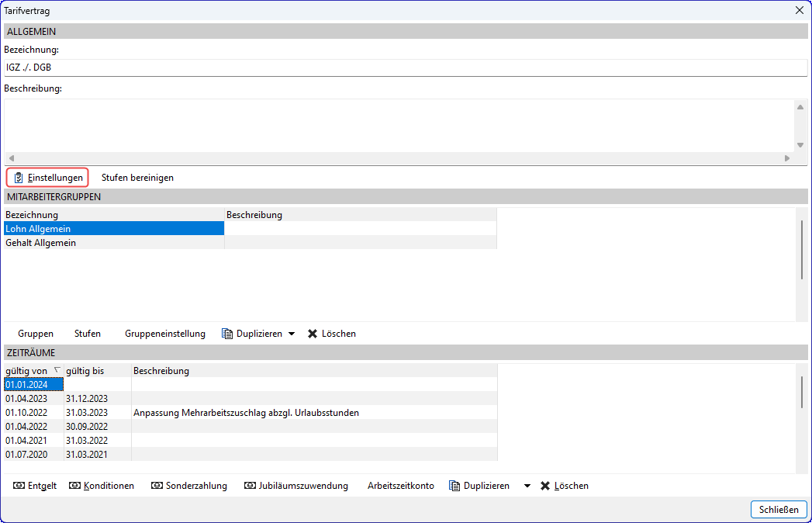Click end date 31.12.2023 cell
This screenshot has width=812, height=523.
click(98, 399)
